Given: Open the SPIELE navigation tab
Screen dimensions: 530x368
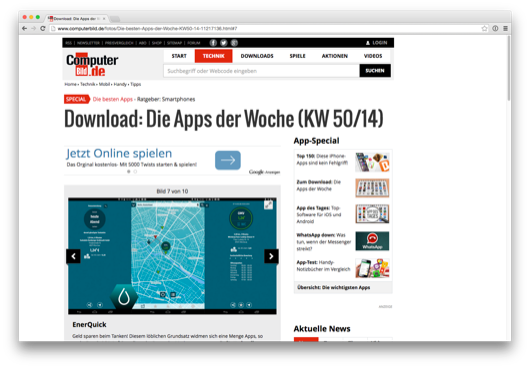Looking at the screenshot, I should click(297, 56).
